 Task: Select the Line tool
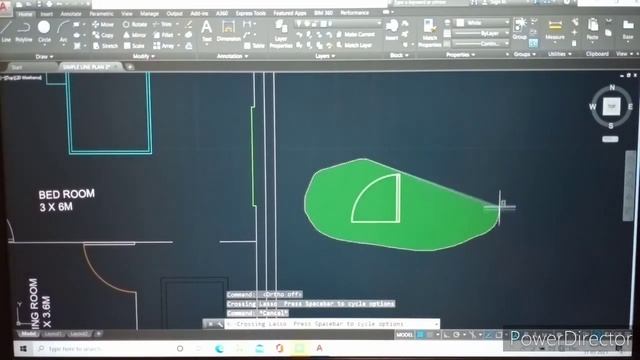6,31
